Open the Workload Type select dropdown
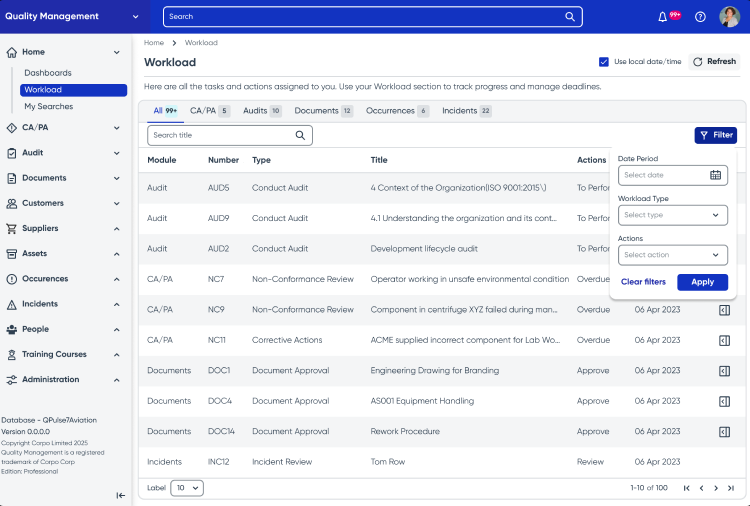Screen dimensions: 750x506 pyautogui.click(x=673, y=215)
